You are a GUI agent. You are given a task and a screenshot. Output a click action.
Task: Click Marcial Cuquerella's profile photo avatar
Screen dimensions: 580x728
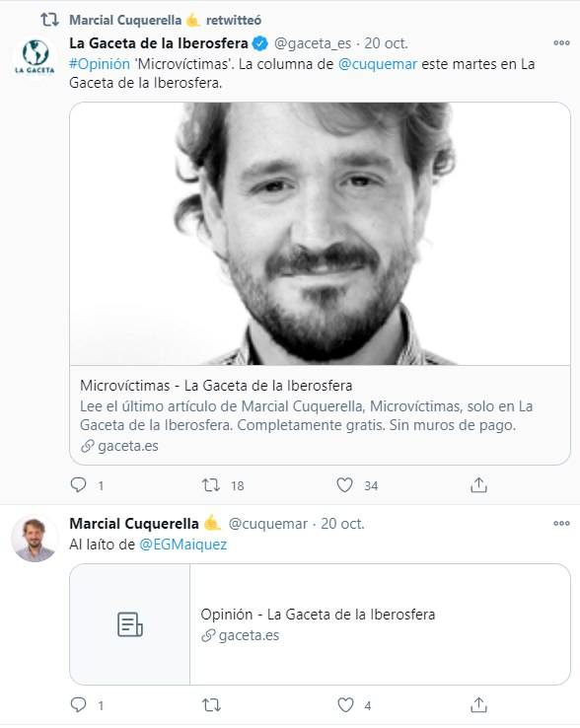pos(35,538)
